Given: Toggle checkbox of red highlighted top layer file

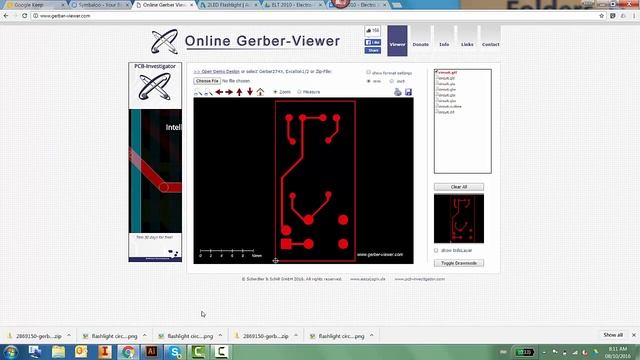Looking at the screenshot, I should (436, 72).
